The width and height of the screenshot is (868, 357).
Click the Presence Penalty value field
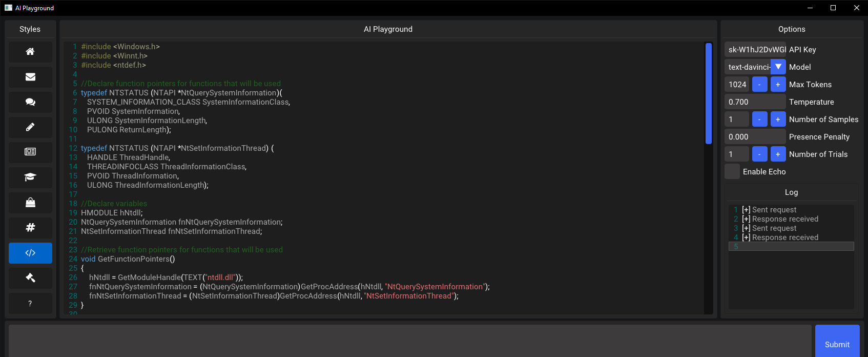[755, 136]
